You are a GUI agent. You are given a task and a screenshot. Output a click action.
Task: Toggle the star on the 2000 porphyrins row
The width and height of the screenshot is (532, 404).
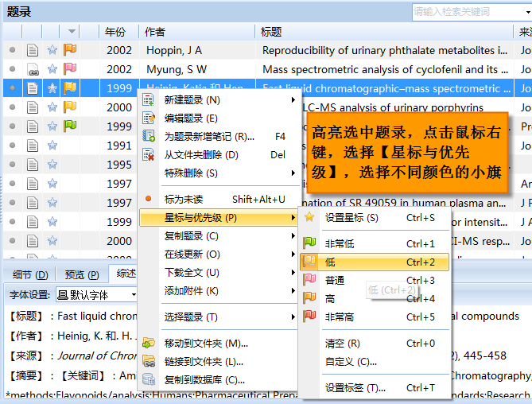pyautogui.click(x=52, y=107)
